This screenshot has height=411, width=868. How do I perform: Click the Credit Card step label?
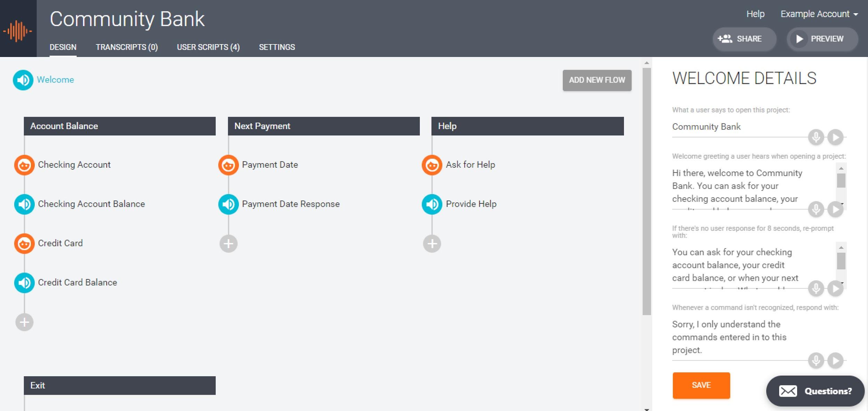coord(60,243)
